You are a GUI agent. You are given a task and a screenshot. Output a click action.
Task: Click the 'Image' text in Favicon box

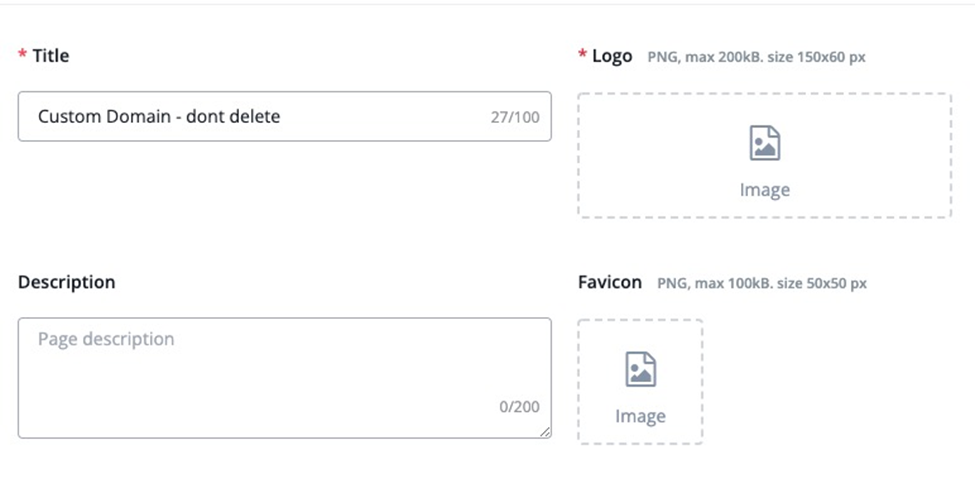click(640, 416)
